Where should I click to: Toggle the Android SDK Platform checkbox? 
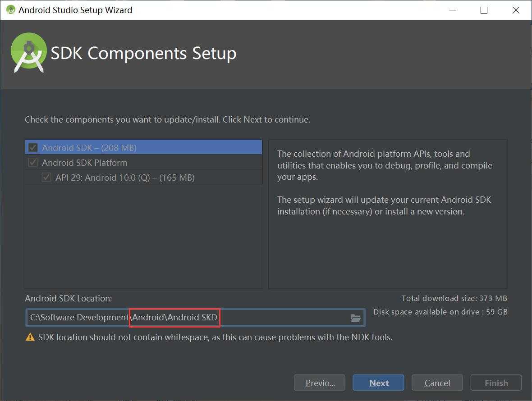[33, 162]
